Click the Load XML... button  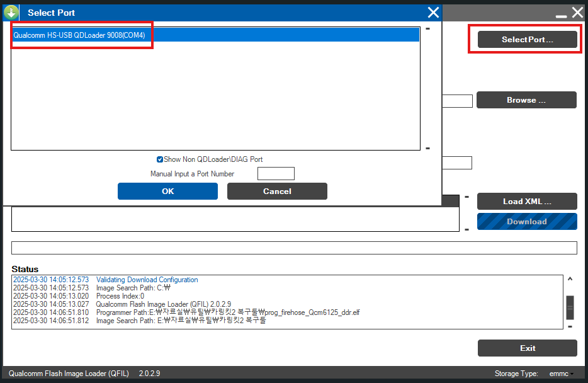tap(527, 202)
